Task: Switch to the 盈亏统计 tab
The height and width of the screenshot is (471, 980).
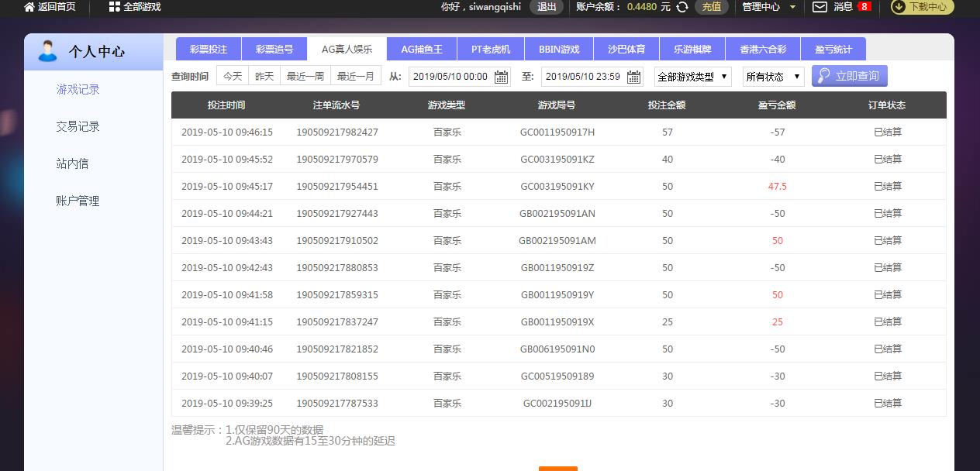Action: coord(833,49)
